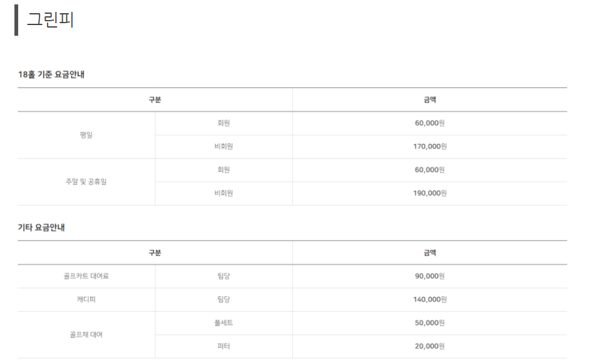The width and height of the screenshot is (595, 364).
Task: Click the 190,000원 weekend non-member price
Action: tap(429, 193)
